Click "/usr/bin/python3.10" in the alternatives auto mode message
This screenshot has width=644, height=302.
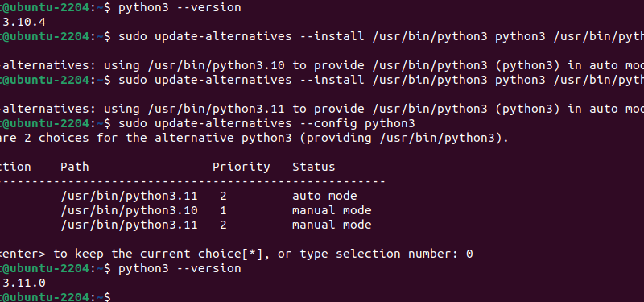point(217,65)
